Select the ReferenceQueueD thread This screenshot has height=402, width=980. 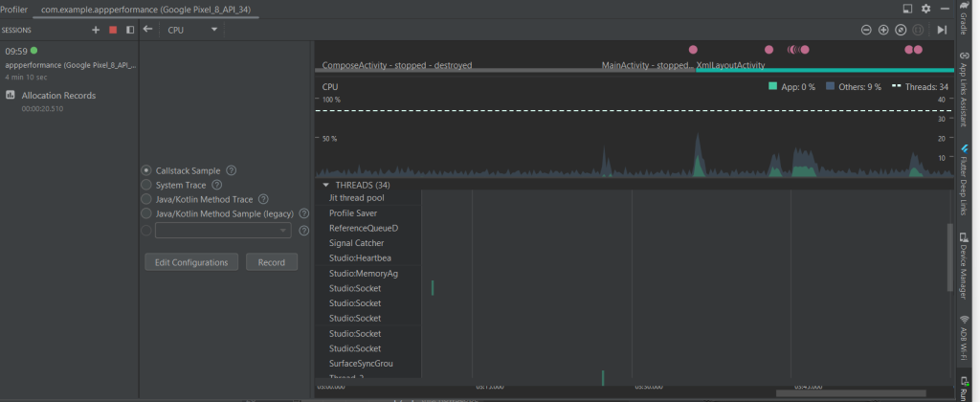pos(364,228)
